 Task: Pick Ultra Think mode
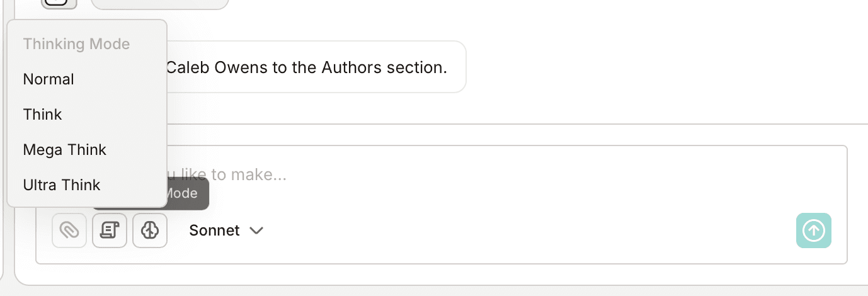click(62, 185)
